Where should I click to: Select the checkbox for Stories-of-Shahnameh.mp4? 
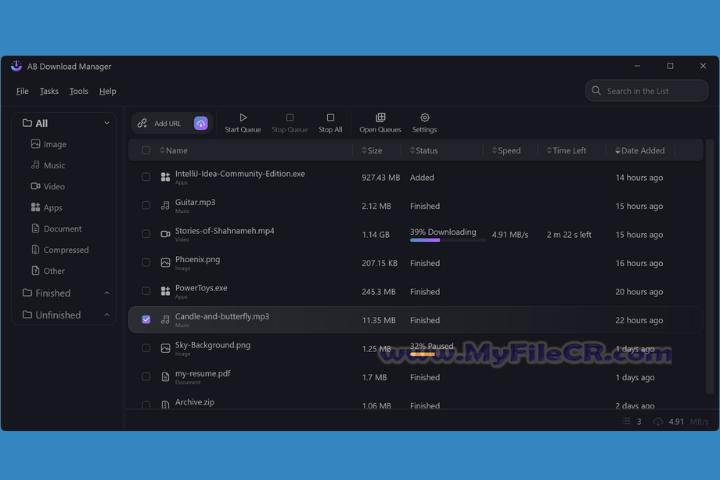pyautogui.click(x=146, y=234)
